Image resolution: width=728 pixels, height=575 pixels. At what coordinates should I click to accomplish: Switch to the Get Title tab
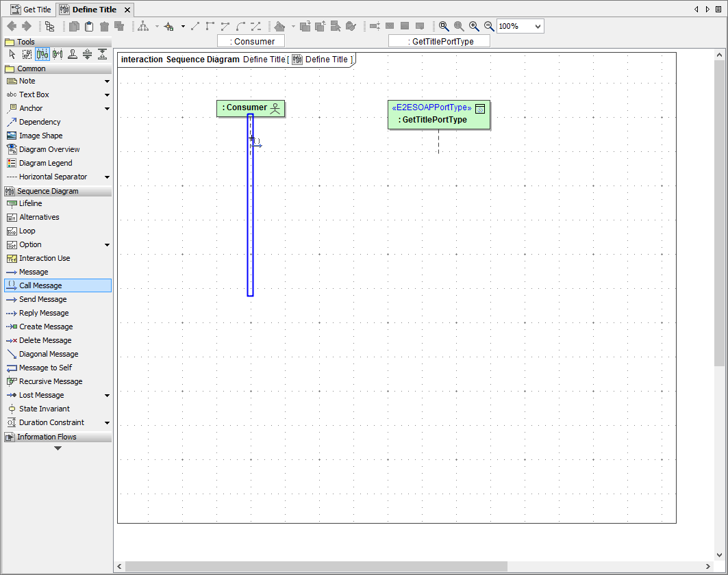pos(32,10)
